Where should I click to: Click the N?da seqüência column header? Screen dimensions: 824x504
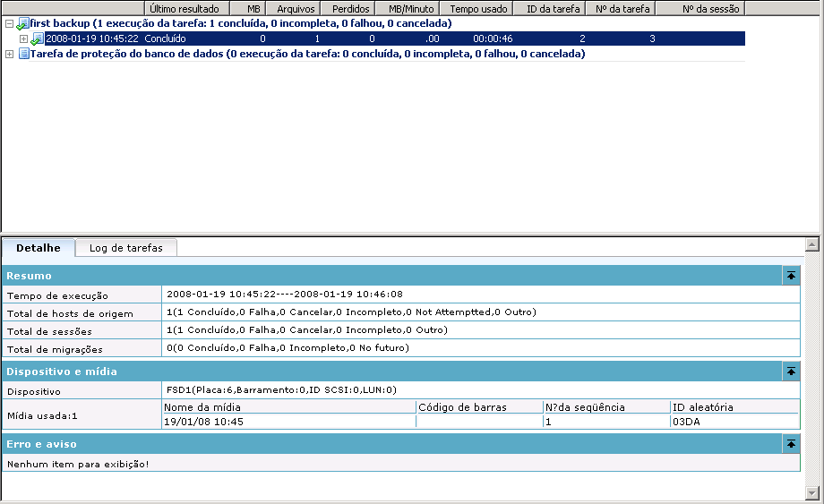[607, 407]
